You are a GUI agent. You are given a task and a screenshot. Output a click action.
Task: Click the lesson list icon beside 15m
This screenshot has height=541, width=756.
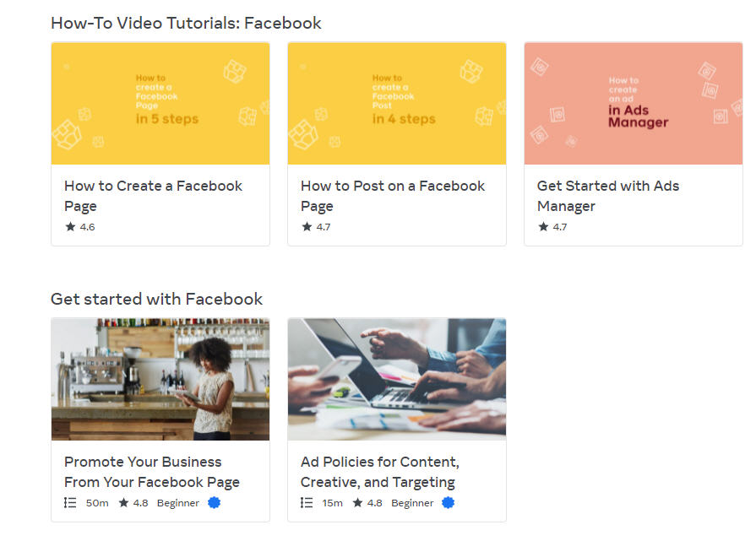tap(307, 502)
